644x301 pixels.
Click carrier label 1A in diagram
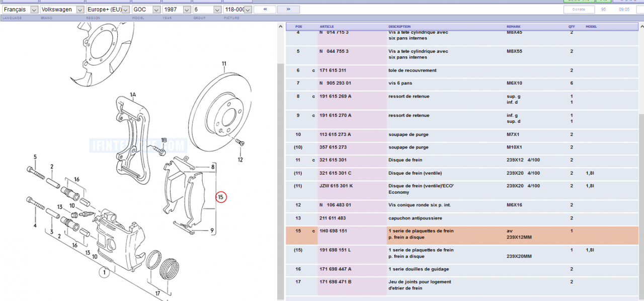(x=133, y=95)
